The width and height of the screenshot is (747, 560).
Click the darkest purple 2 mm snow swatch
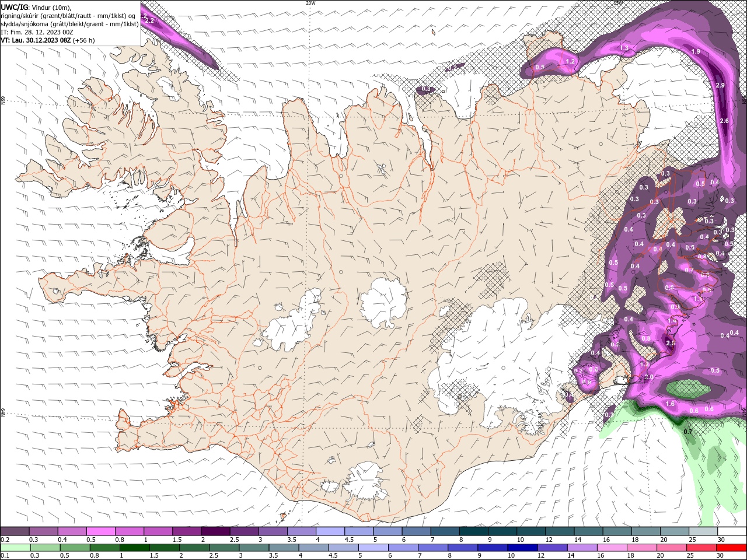click(215, 531)
